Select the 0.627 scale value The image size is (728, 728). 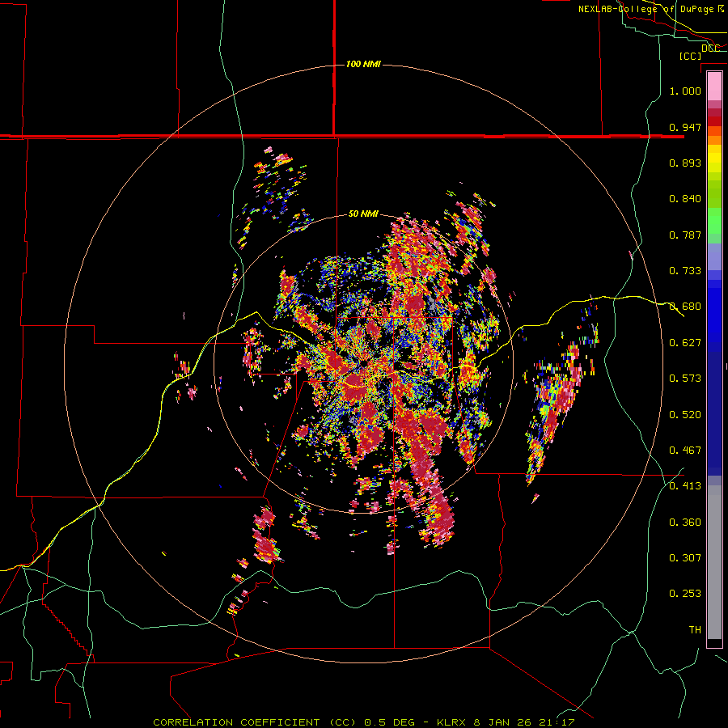685,343
